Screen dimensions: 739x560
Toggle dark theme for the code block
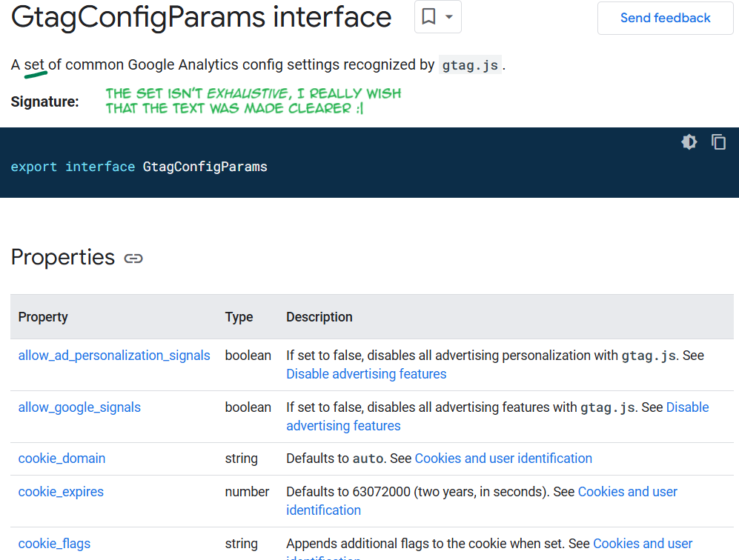point(689,141)
